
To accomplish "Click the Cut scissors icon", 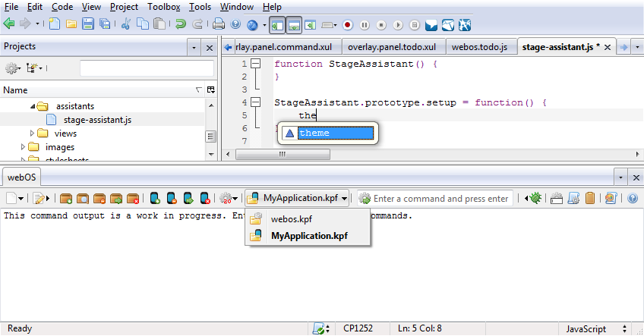I will (125, 24).
